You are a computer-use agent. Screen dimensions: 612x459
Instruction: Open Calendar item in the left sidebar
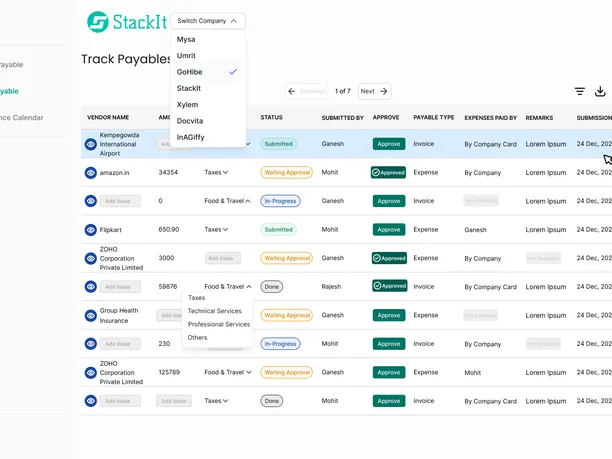click(22, 117)
